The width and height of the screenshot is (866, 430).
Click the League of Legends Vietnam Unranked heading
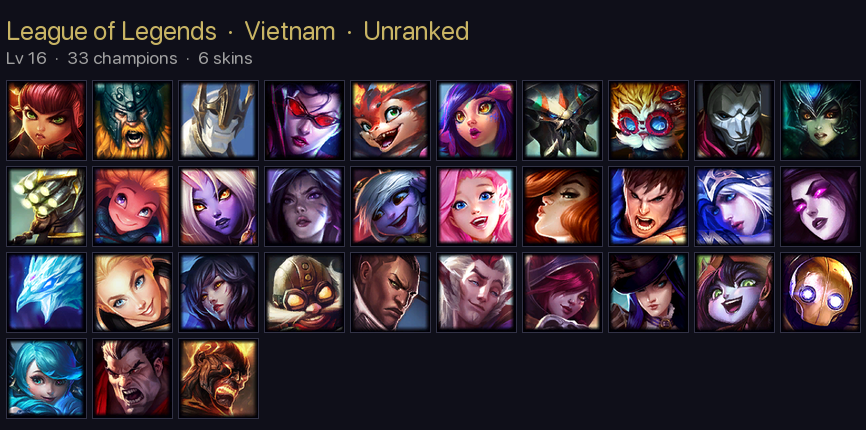click(237, 31)
